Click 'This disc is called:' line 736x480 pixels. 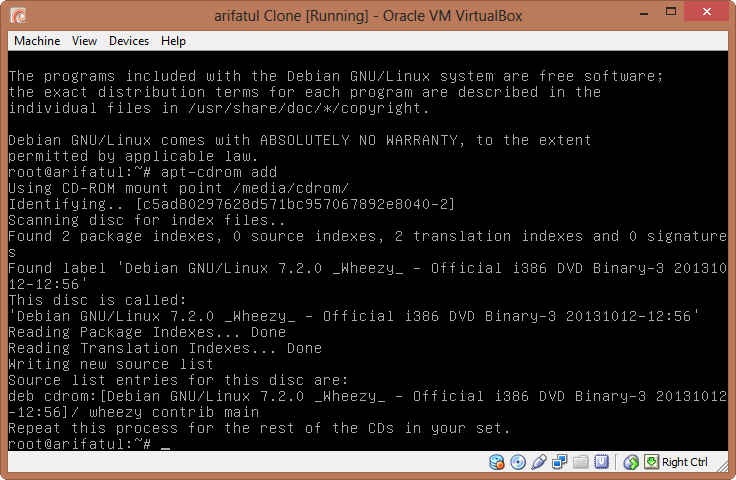point(97,300)
